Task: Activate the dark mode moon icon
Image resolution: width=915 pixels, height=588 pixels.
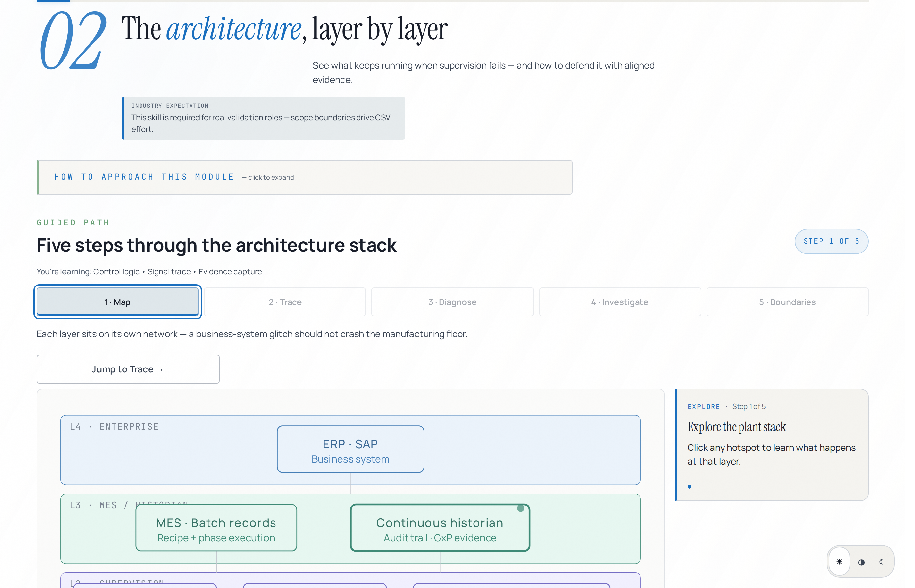Action: 882,562
